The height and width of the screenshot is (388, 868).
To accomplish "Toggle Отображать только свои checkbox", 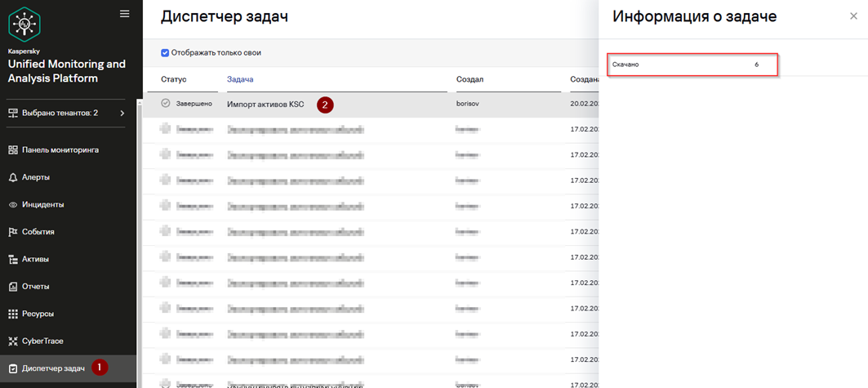I will [165, 53].
